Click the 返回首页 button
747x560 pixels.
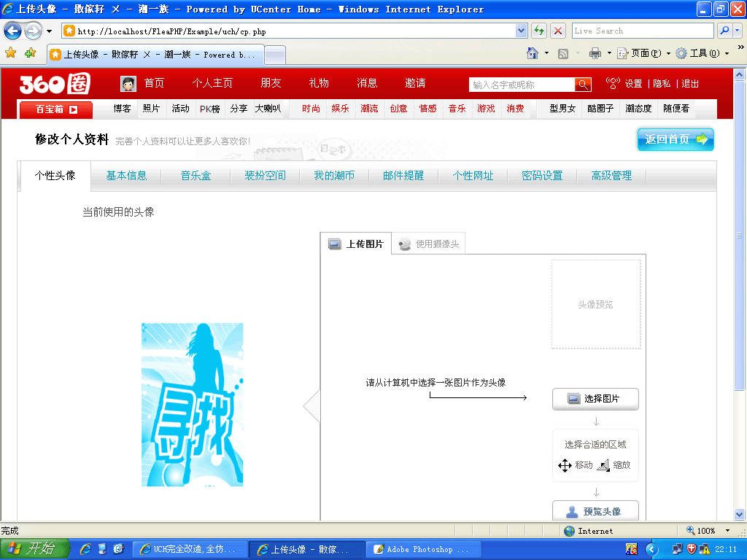click(x=676, y=139)
